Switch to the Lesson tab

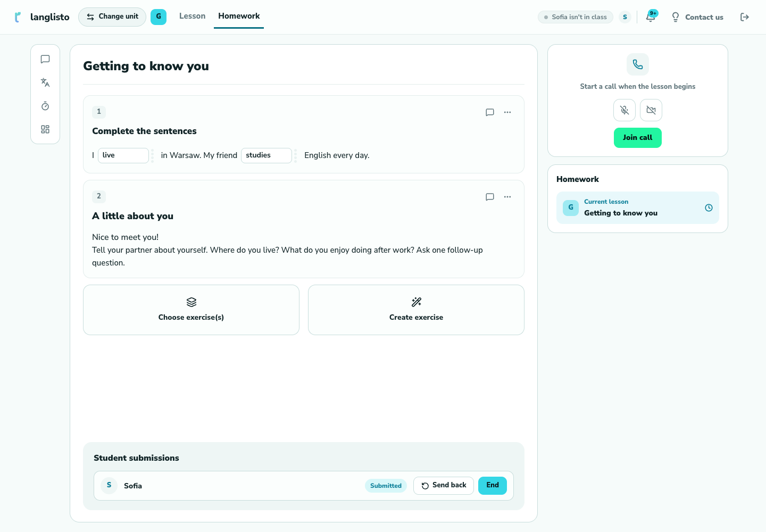click(x=192, y=16)
